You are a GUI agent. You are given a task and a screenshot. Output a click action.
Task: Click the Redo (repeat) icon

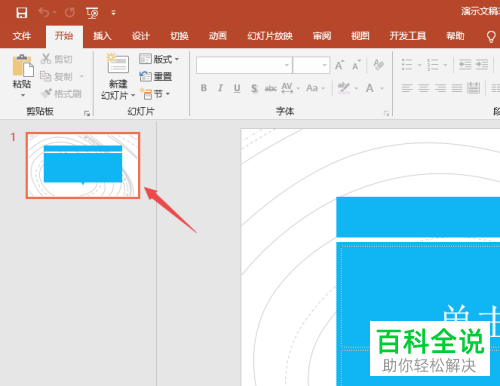pos(70,13)
